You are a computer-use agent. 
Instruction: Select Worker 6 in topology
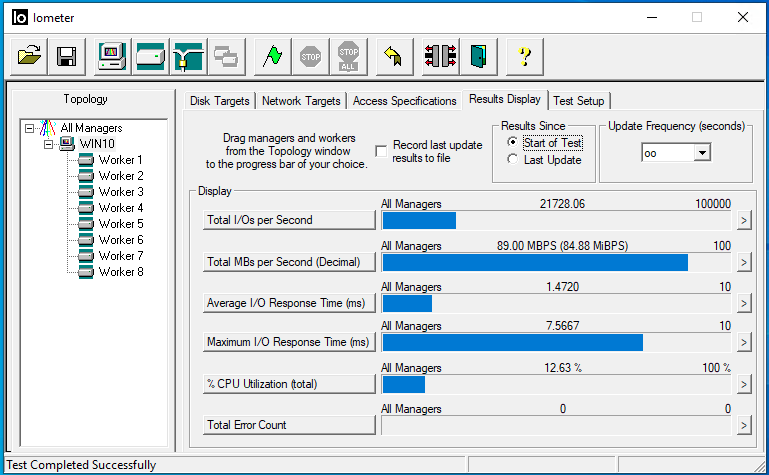pos(121,240)
